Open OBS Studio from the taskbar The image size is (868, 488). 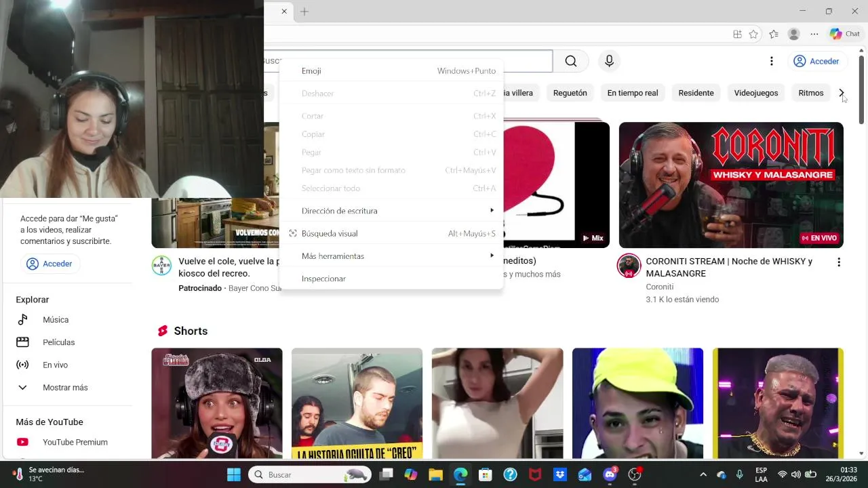pos(635,474)
